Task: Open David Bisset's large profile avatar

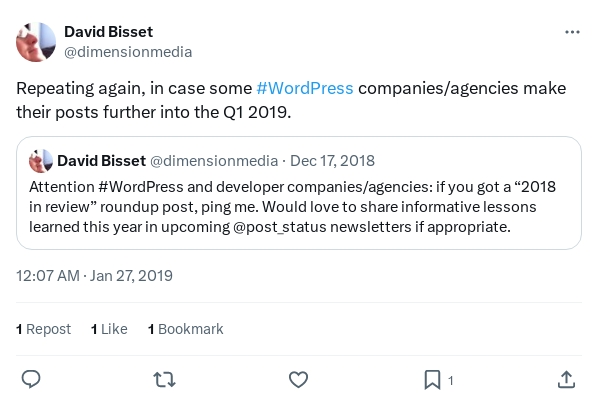Action: pos(36,42)
